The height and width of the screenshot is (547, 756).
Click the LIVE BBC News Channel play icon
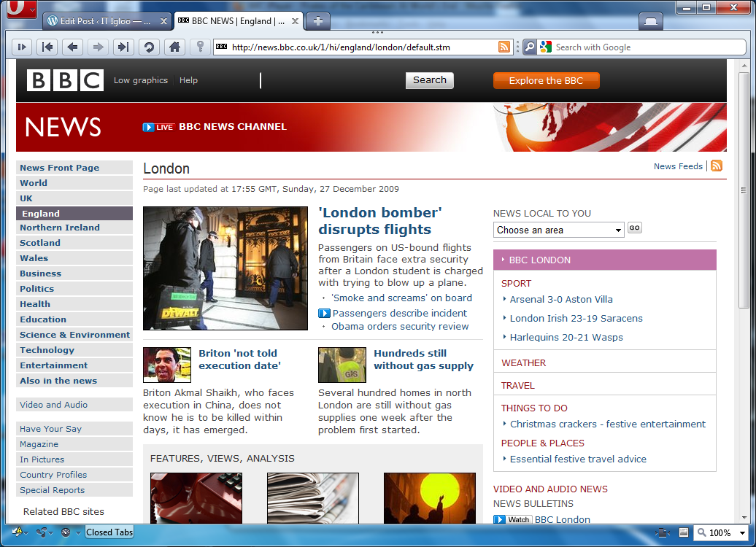149,127
